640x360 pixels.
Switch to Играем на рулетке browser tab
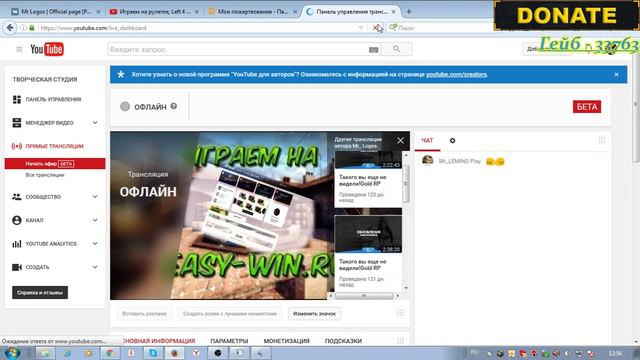(x=154, y=12)
